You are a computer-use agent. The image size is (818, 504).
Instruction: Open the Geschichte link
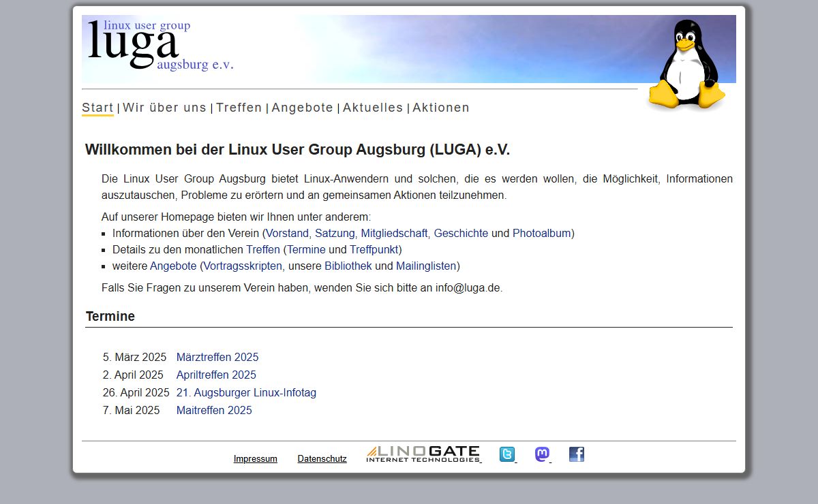(x=461, y=233)
